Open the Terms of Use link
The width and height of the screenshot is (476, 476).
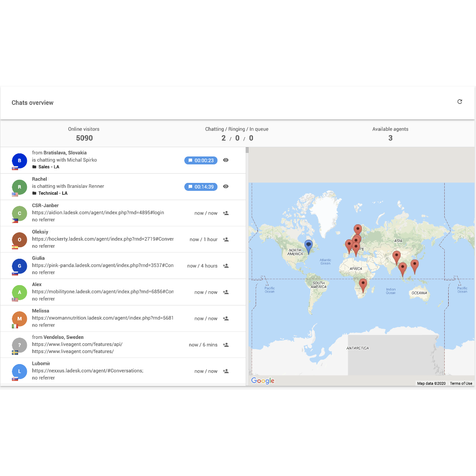click(461, 383)
